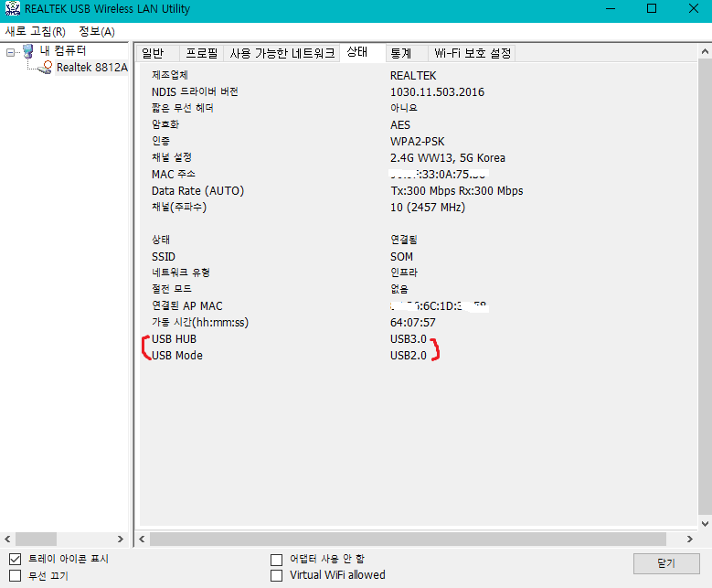Open the 새로 고침(R) menu
Viewport: 712px width, 588px height.
pos(36,31)
